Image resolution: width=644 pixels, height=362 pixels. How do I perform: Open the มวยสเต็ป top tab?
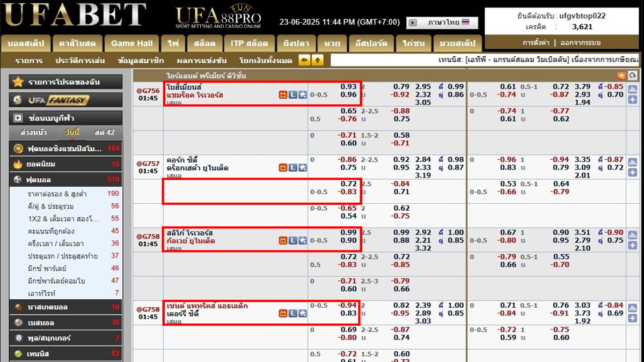[x=457, y=43]
